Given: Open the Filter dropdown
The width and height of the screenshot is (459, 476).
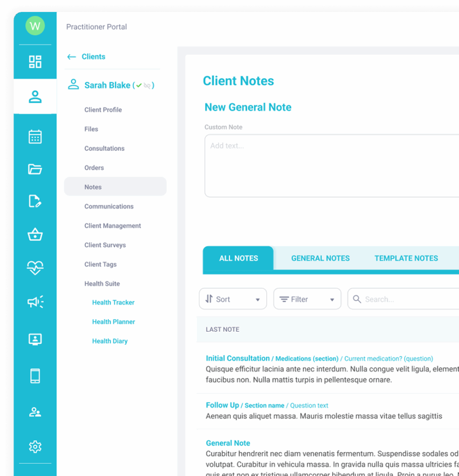Looking at the screenshot, I should (x=307, y=299).
